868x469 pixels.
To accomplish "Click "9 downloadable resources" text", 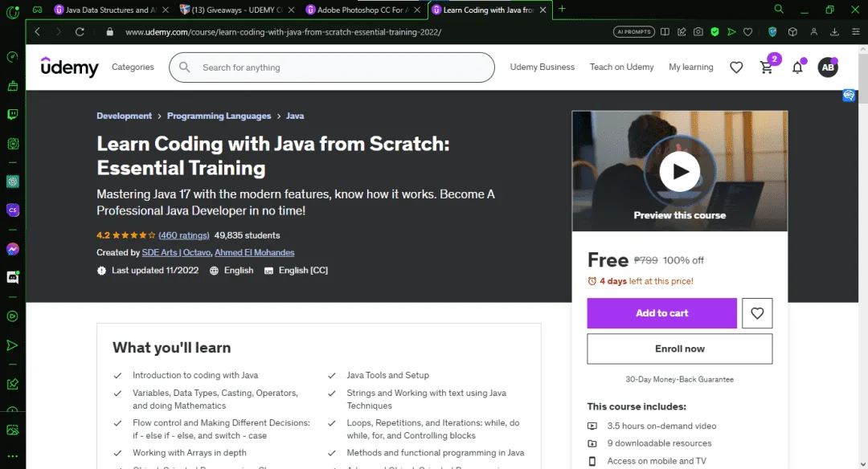I will point(659,443).
